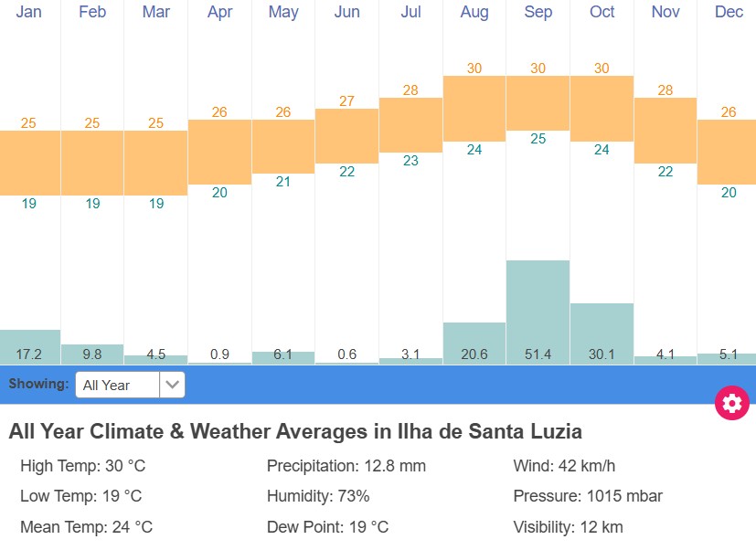The height and width of the screenshot is (550, 756).
Task: Click the Sep month label
Action: tap(538, 13)
